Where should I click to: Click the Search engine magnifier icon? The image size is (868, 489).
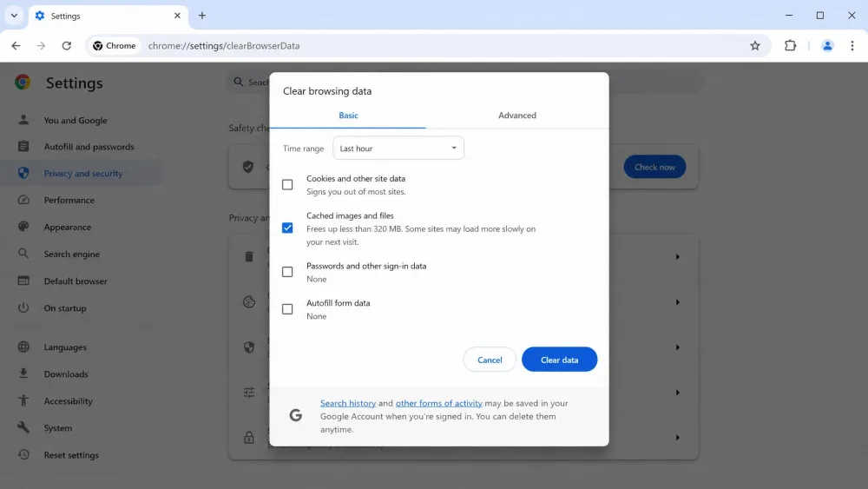tap(23, 254)
